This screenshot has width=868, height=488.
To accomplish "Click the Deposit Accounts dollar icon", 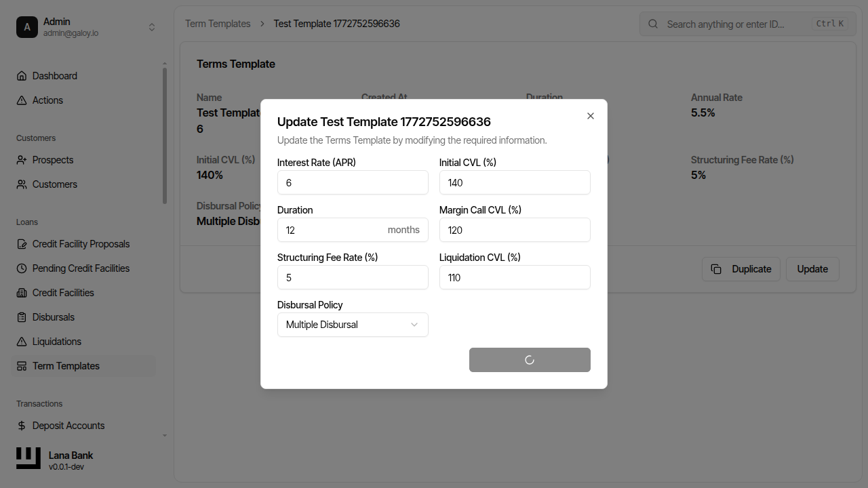I will 22,426.
